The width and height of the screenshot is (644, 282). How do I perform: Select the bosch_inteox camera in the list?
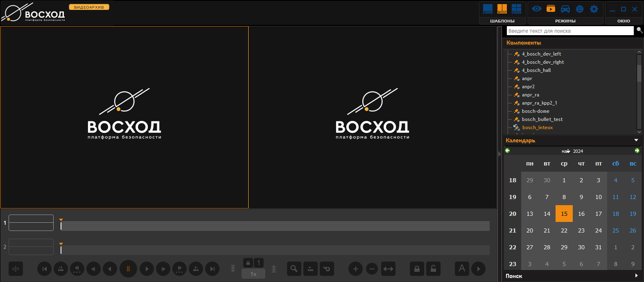coord(537,128)
